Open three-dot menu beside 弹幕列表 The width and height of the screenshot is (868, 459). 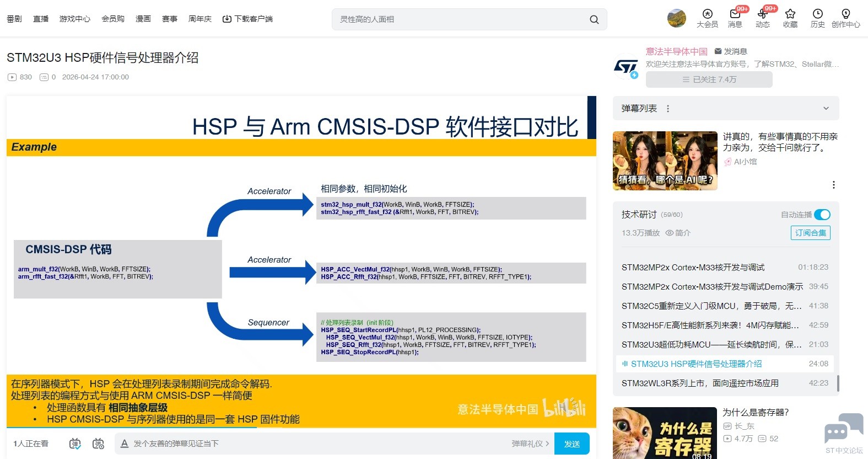click(x=668, y=109)
